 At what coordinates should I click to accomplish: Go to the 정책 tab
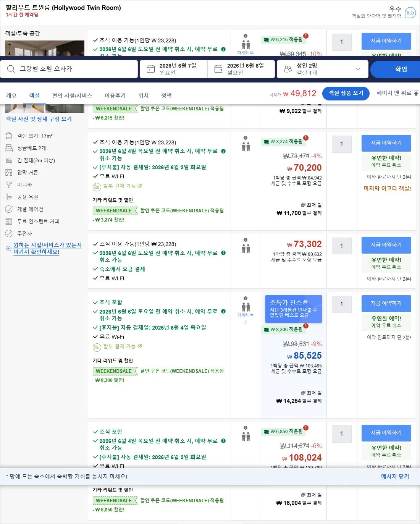point(166,95)
